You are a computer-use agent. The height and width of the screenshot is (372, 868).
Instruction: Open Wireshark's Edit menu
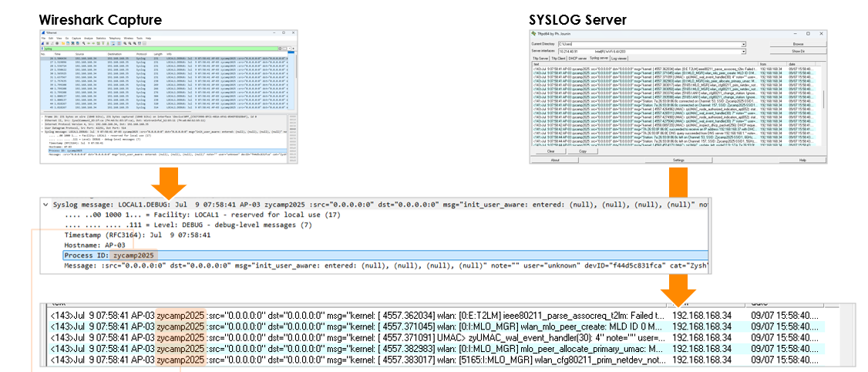point(51,39)
